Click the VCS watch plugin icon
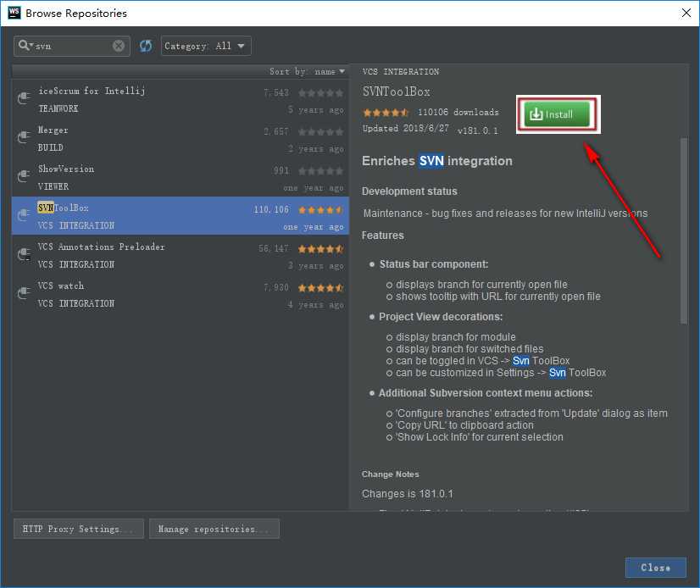 (24, 293)
